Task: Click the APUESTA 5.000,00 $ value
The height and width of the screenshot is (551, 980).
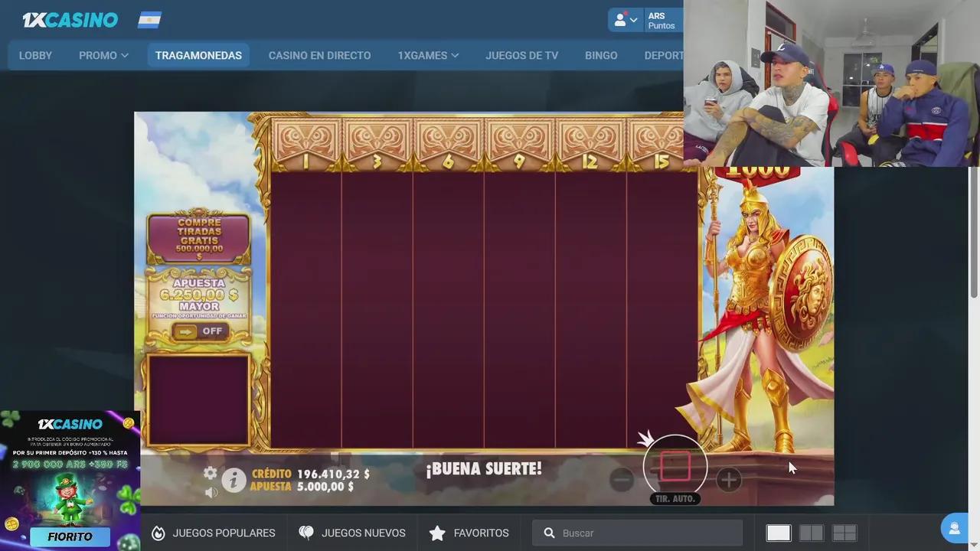Action: [x=325, y=487]
